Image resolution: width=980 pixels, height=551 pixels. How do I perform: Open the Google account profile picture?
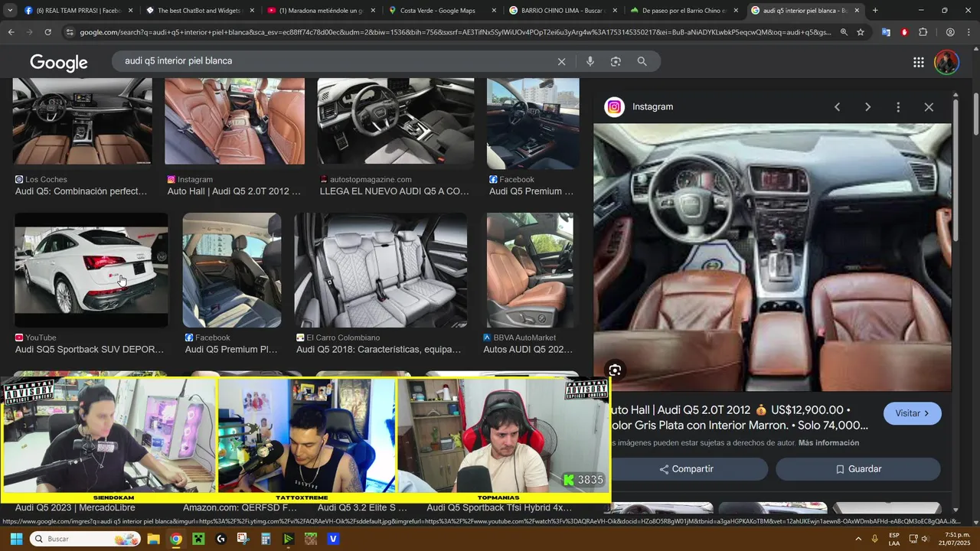pyautogui.click(x=946, y=62)
